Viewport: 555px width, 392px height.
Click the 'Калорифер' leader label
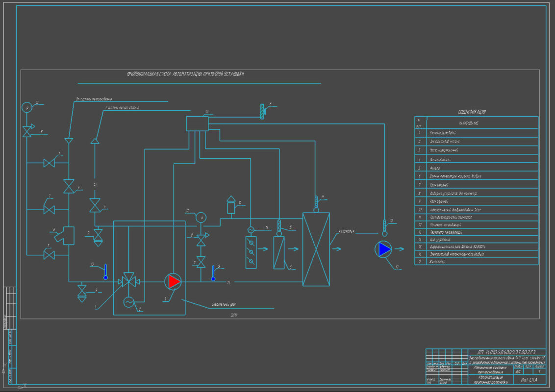click(347, 231)
